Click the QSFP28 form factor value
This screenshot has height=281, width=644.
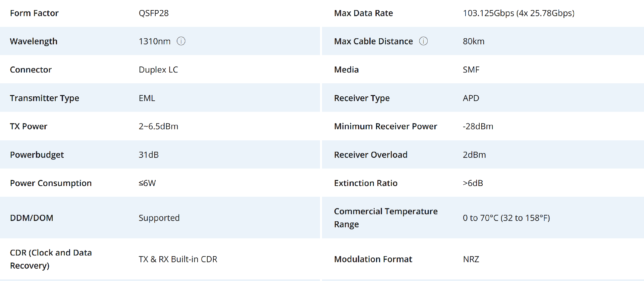pyautogui.click(x=154, y=13)
